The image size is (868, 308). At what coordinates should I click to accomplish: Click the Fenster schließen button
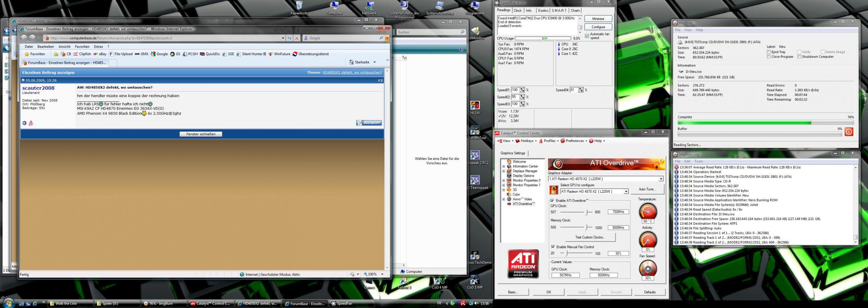[201, 134]
